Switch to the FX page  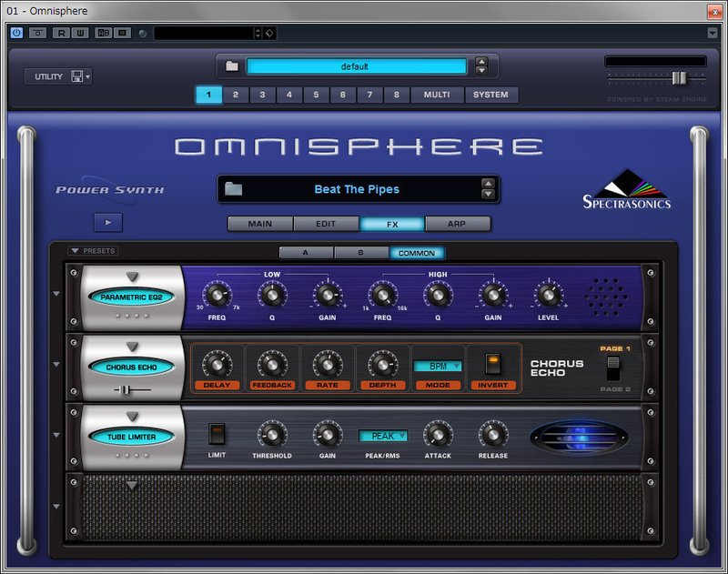click(392, 224)
